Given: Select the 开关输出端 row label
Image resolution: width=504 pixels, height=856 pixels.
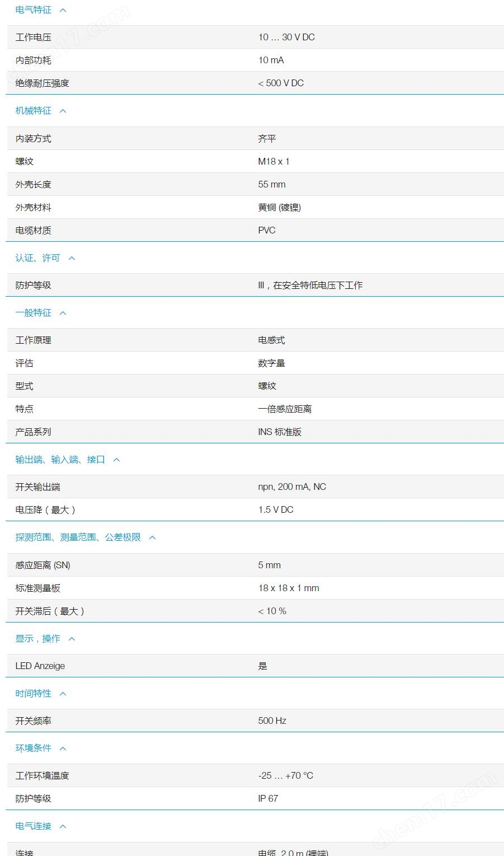Looking at the screenshot, I should (x=38, y=487).
